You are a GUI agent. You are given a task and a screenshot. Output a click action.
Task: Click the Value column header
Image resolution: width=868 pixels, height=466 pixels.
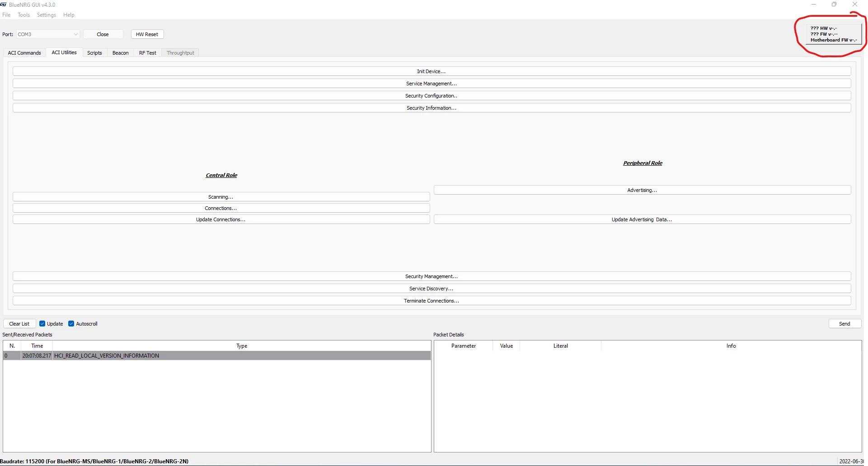click(507, 346)
